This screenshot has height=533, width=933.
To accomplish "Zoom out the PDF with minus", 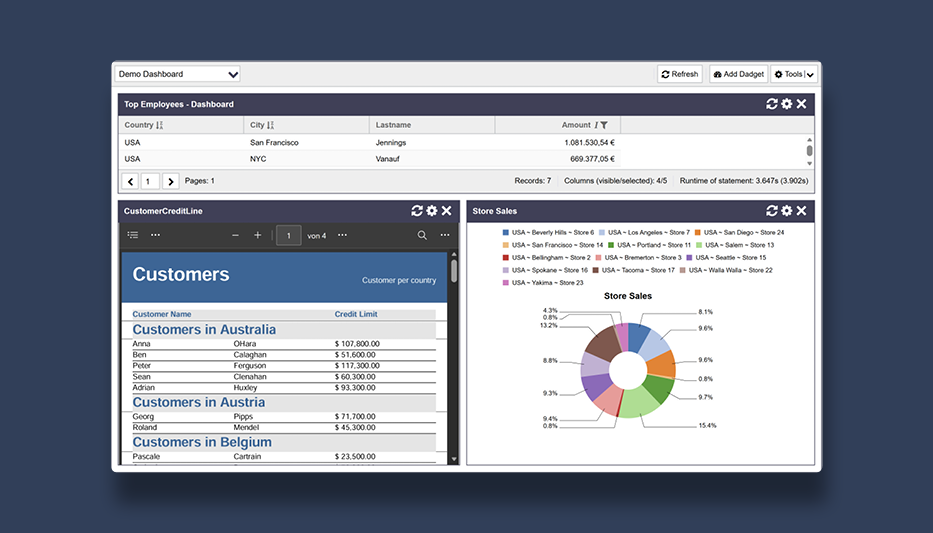I will tap(236, 236).
